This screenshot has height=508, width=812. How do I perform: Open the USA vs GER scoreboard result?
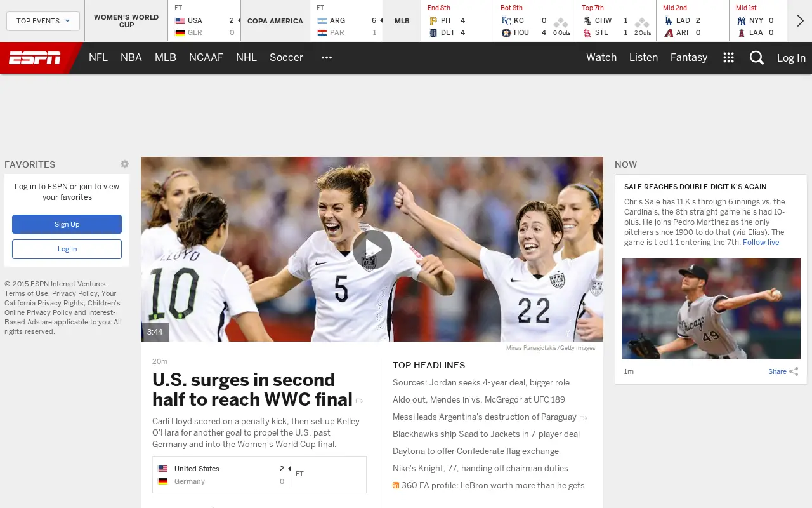204,21
